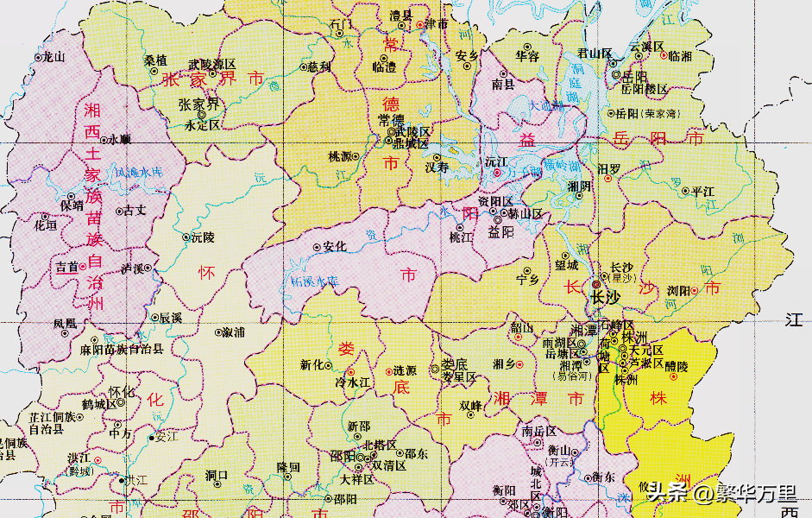
Task: Select the 资阳区 label
Action: (495, 201)
